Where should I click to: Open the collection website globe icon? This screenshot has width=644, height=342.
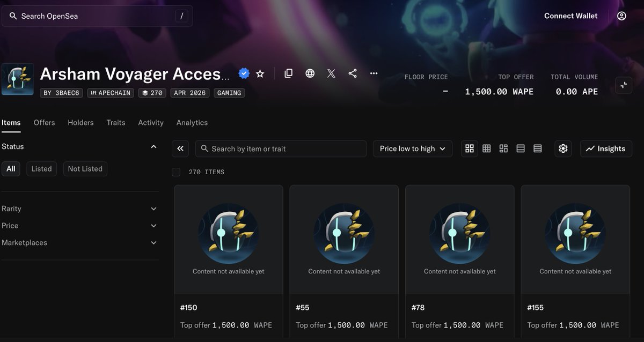click(x=310, y=73)
